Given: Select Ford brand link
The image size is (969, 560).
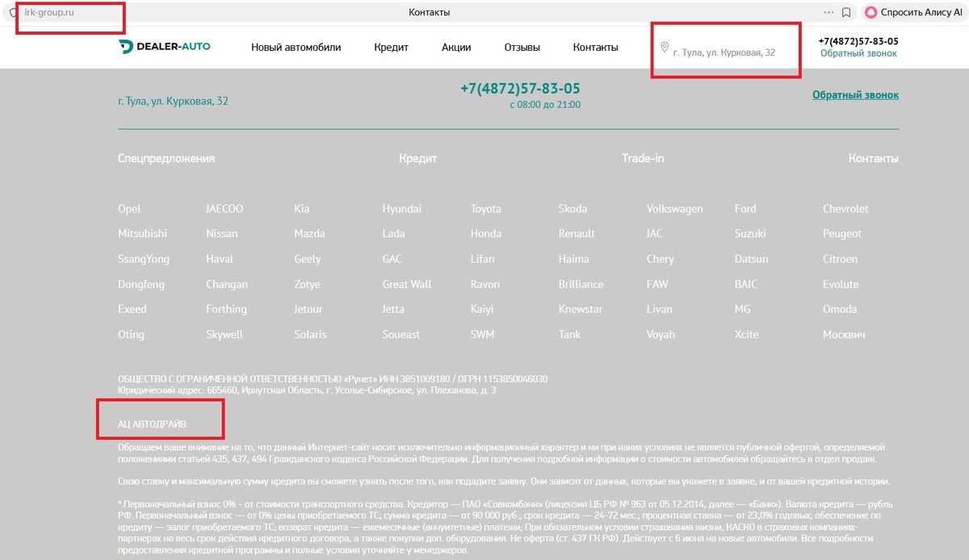Looking at the screenshot, I should click(x=745, y=208).
